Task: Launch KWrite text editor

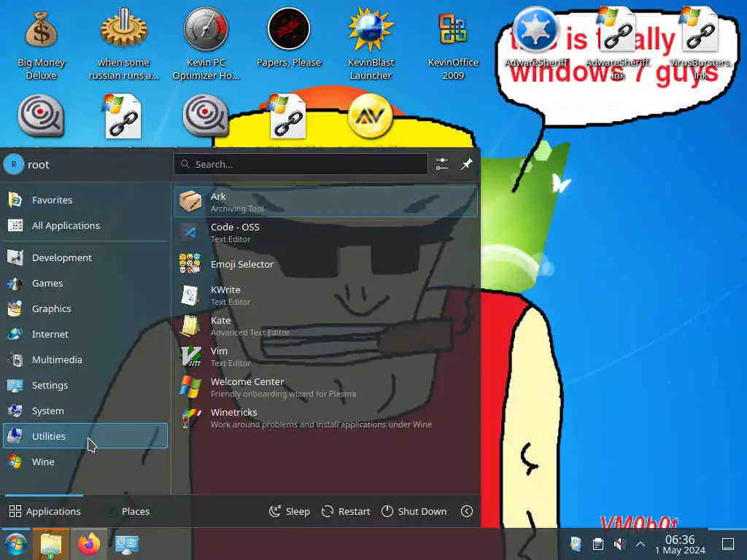Action: coord(326,295)
